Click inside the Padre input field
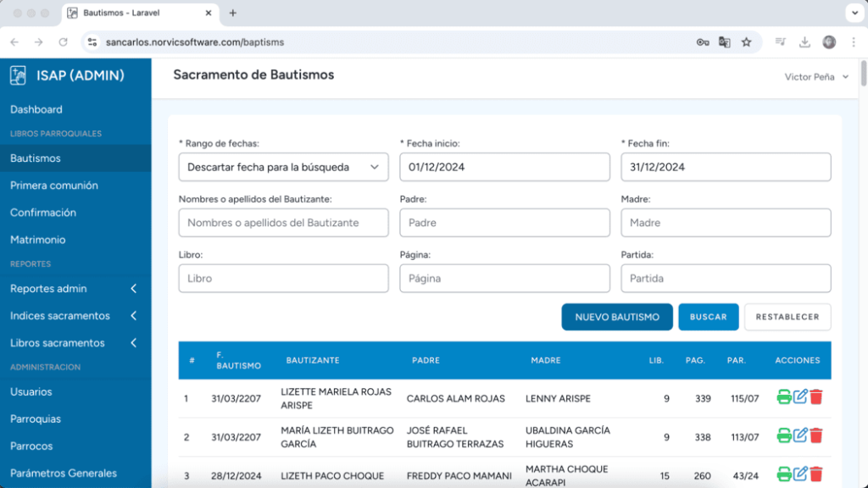868x488 pixels. (x=504, y=222)
